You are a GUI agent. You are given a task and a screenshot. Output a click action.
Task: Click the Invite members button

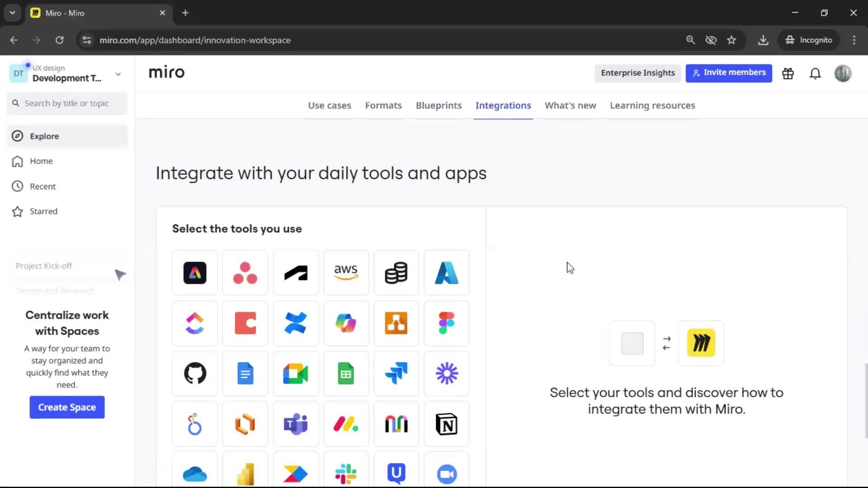[x=729, y=73]
